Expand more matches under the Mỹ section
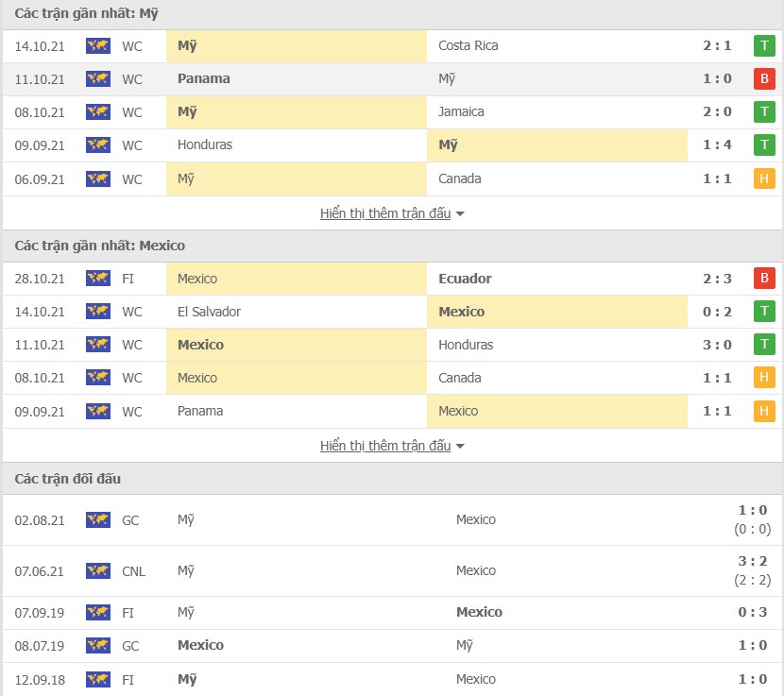 (385, 213)
